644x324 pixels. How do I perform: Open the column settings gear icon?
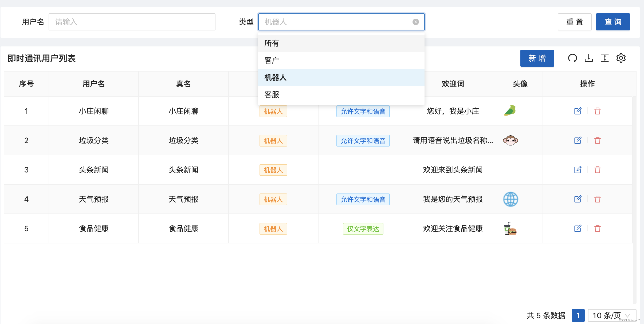(621, 58)
